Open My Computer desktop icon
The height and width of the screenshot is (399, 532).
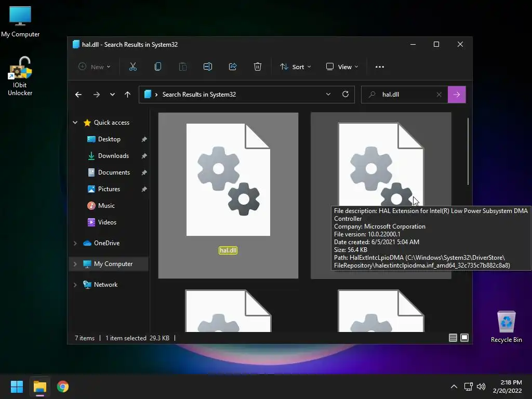tap(20, 22)
